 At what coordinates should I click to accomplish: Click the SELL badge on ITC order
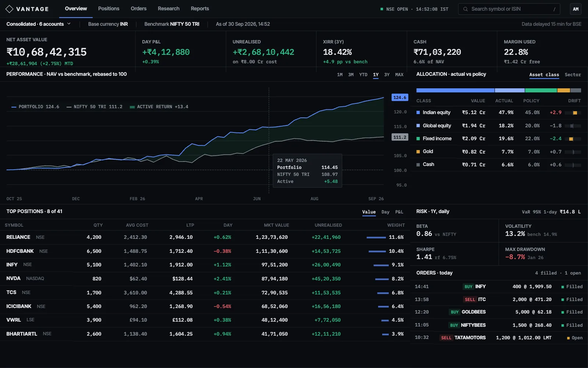470,300
